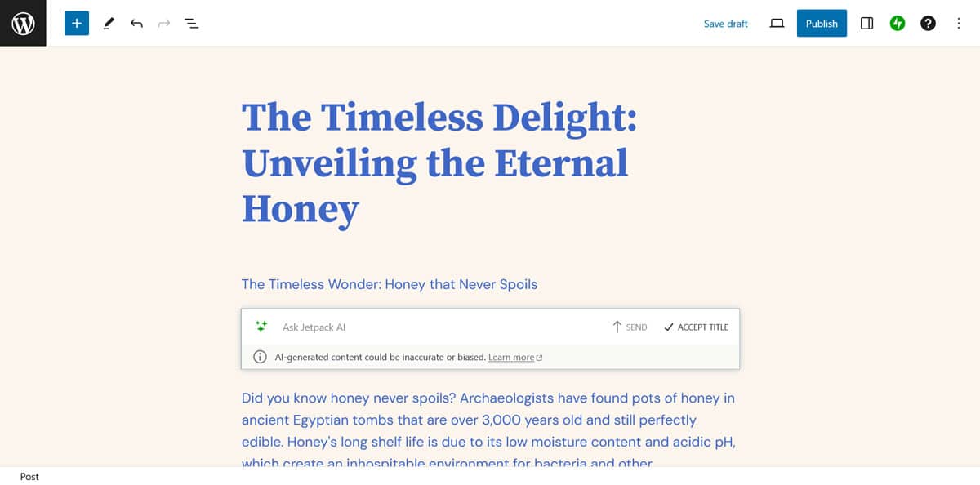The width and height of the screenshot is (980, 485).
Task: Click the Help question mark icon
Action: pyautogui.click(x=928, y=24)
